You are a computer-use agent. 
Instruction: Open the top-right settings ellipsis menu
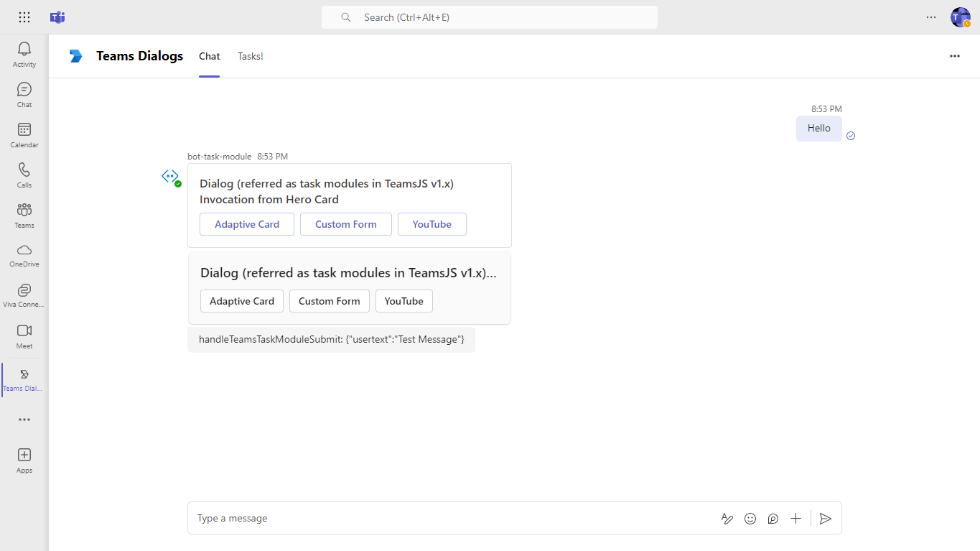point(930,17)
